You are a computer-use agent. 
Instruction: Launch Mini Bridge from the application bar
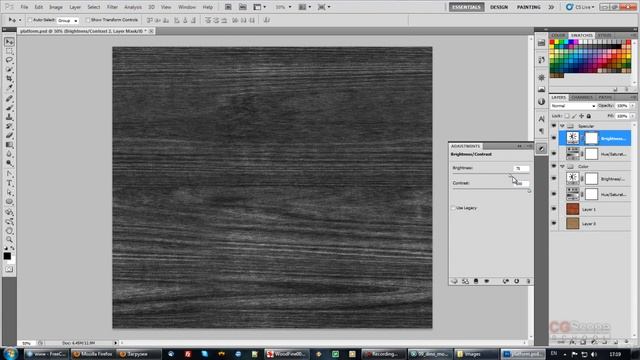point(242,7)
